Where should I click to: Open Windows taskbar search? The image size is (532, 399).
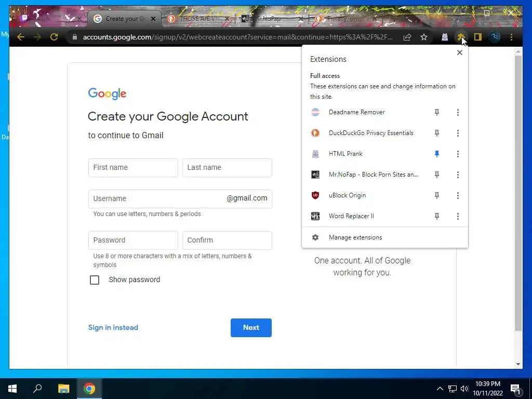click(37, 389)
